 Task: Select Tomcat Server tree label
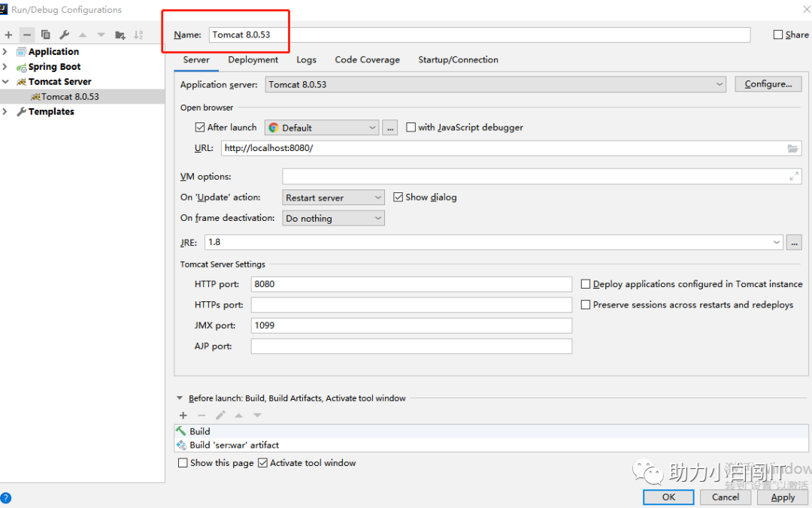click(59, 82)
